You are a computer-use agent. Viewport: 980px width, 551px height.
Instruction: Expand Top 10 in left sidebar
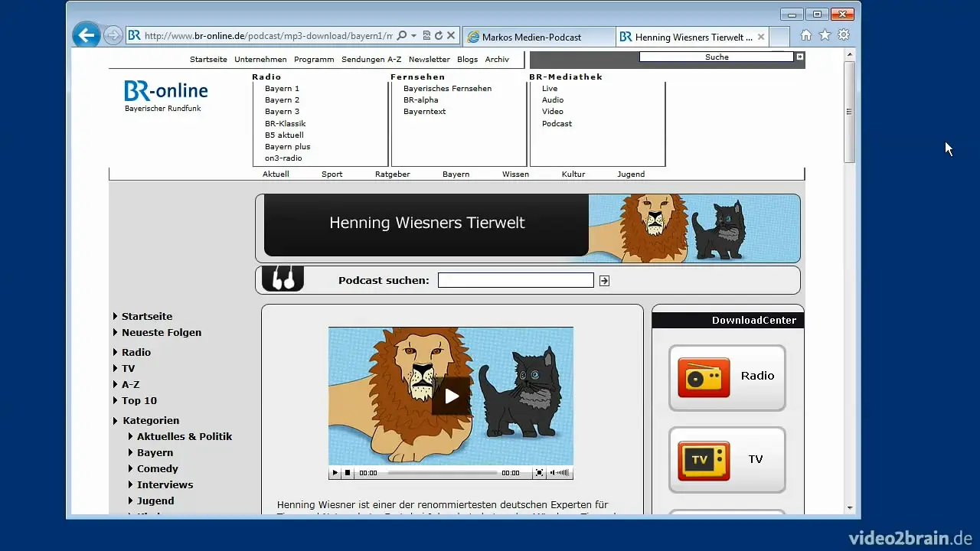click(x=135, y=400)
